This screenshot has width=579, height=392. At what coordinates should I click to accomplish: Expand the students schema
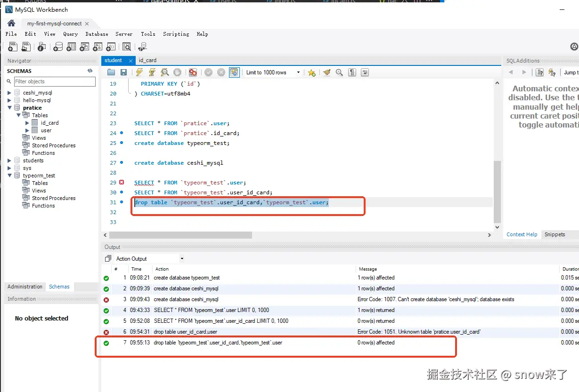click(9, 160)
